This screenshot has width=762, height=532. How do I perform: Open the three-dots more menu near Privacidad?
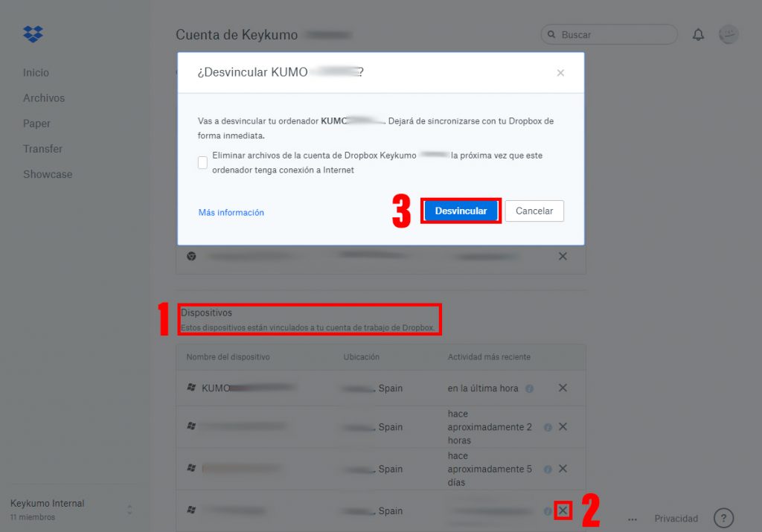633,519
